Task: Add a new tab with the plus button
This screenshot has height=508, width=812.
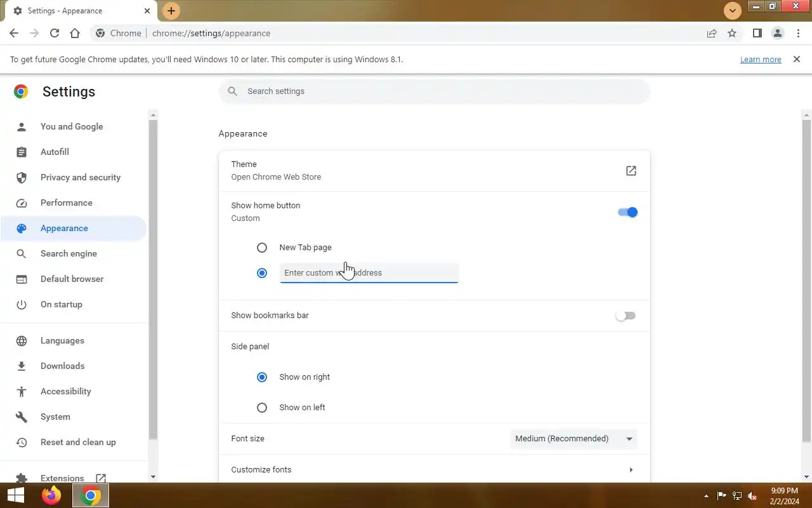Action: (x=171, y=11)
